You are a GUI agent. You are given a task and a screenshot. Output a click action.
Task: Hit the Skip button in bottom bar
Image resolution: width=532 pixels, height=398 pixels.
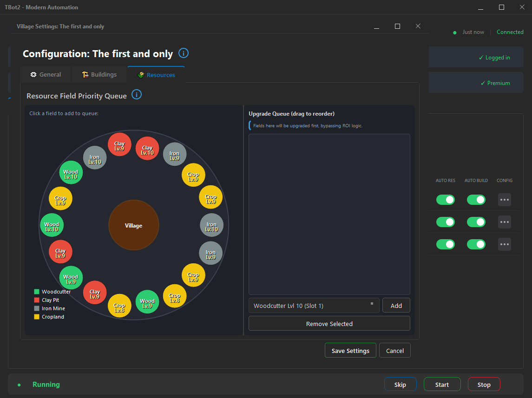click(x=400, y=385)
